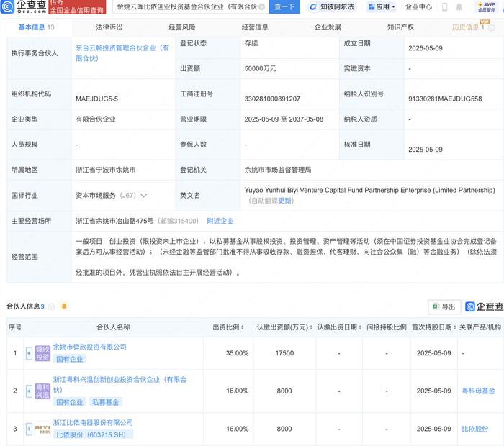Open 东台云畅投资管理合伙企业 partner link
The height and width of the screenshot is (446, 504).
pyautogui.click(x=122, y=53)
